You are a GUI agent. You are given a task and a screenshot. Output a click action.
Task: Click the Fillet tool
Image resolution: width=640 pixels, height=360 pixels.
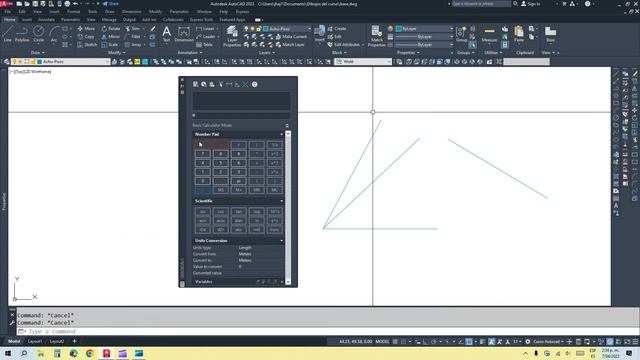(x=133, y=37)
